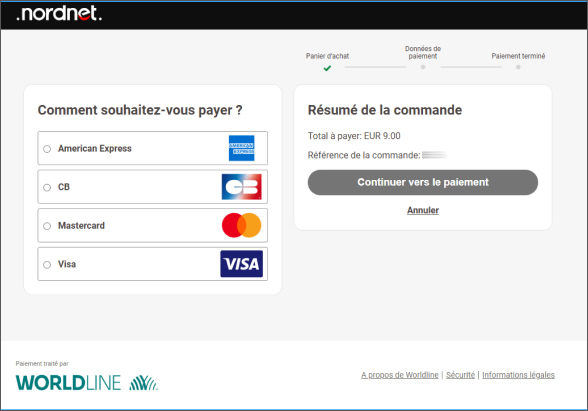Click the Paiement terminé step label

coord(518,56)
